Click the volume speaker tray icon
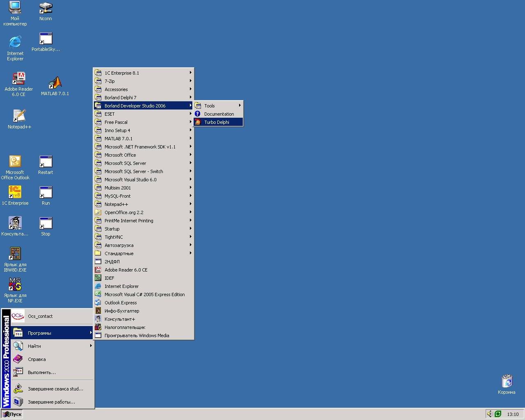Viewport: 525px width, 420px height. pyautogui.click(x=490, y=414)
